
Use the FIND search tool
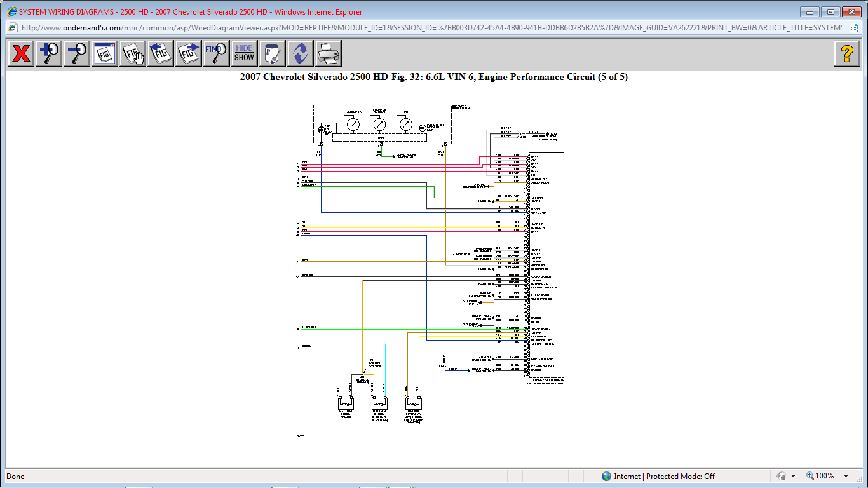pos(215,53)
